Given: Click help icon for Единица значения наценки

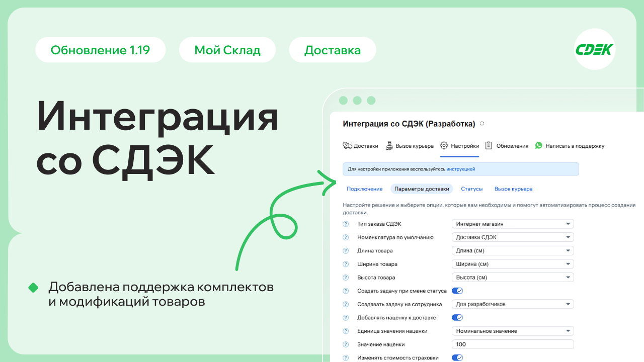Looking at the screenshot, I should click(x=346, y=331).
